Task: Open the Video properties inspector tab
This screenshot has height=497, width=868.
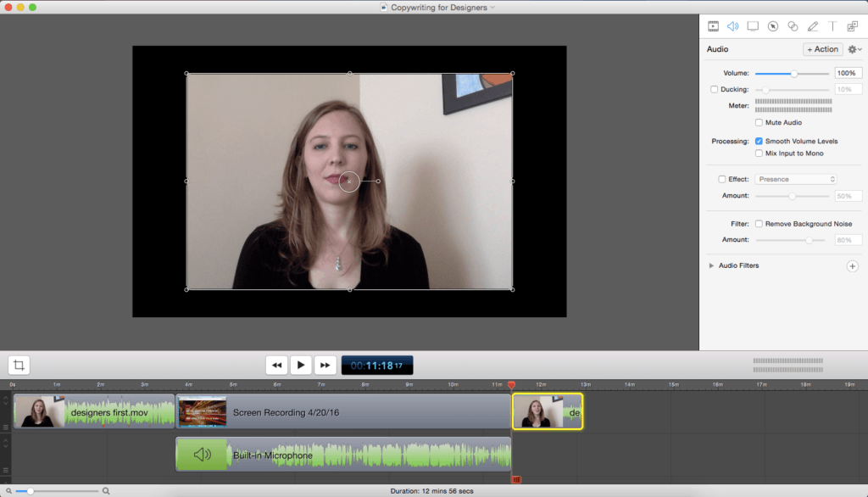Action: [713, 26]
